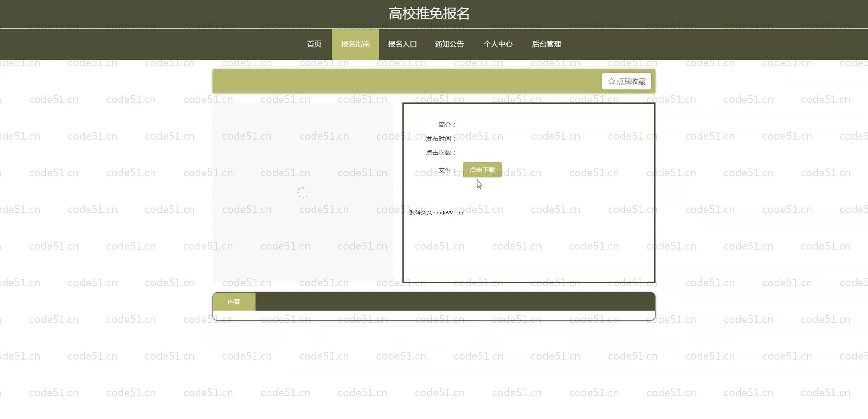Click the 点击次数： label

tap(441, 153)
